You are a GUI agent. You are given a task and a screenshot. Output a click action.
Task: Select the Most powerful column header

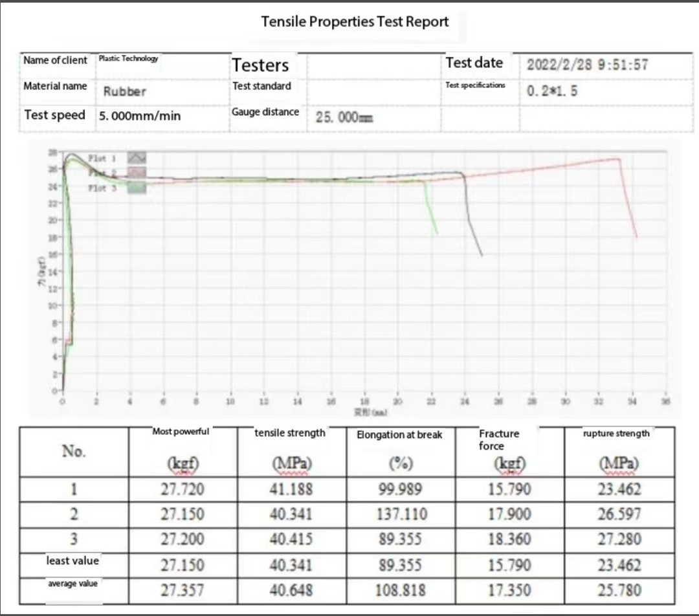point(181,432)
